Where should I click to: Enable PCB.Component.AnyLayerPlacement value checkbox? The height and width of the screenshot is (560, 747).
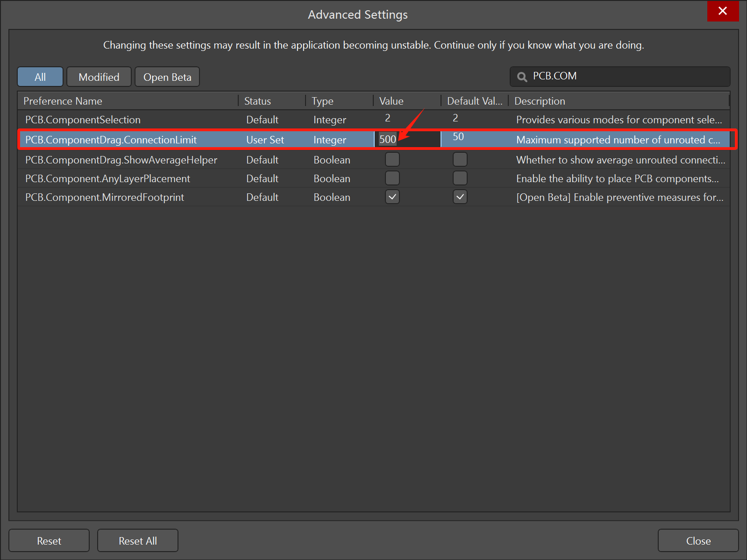pyautogui.click(x=392, y=178)
